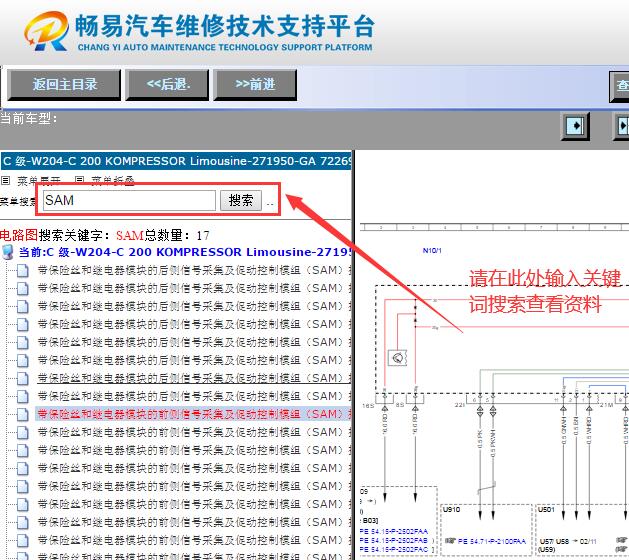
Task: Click the Chang Yi platform logo
Action: tap(47, 31)
